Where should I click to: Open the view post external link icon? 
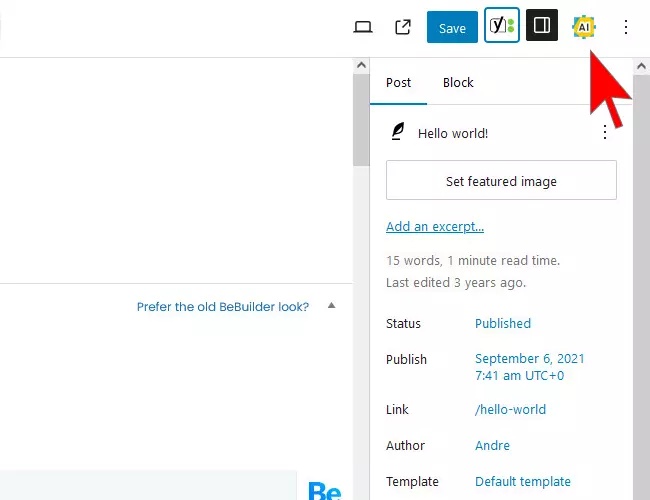(x=403, y=27)
